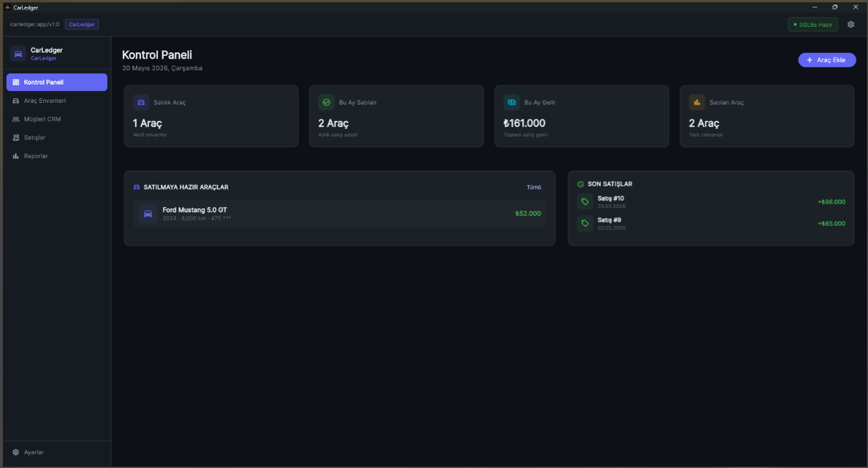This screenshot has width=868, height=468.
Task: Click the 'Aktif envanter' caption
Action: [150, 135]
